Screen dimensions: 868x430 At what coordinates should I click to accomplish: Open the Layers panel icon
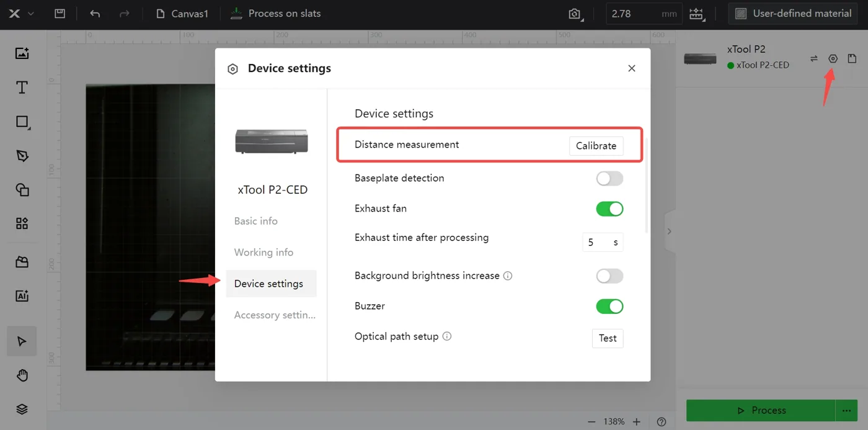(x=22, y=409)
